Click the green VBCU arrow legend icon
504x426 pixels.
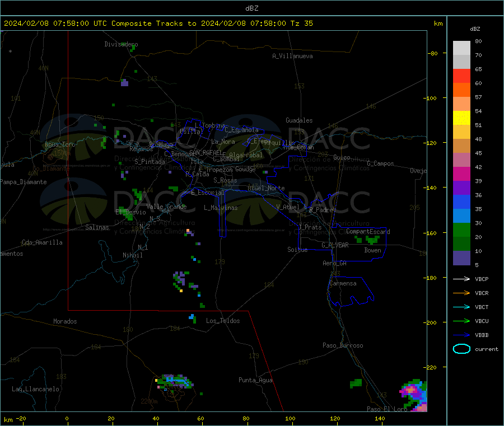click(x=461, y=321)
